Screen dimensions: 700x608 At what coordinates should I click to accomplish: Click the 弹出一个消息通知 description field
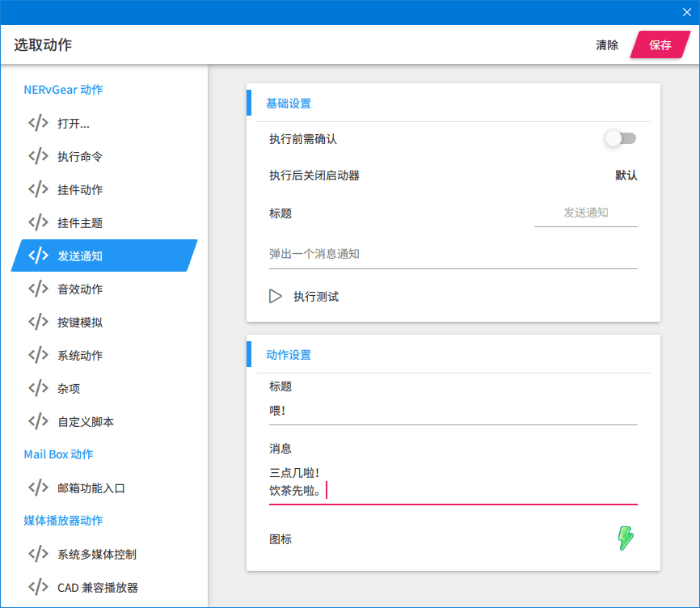tap(453, 255)
